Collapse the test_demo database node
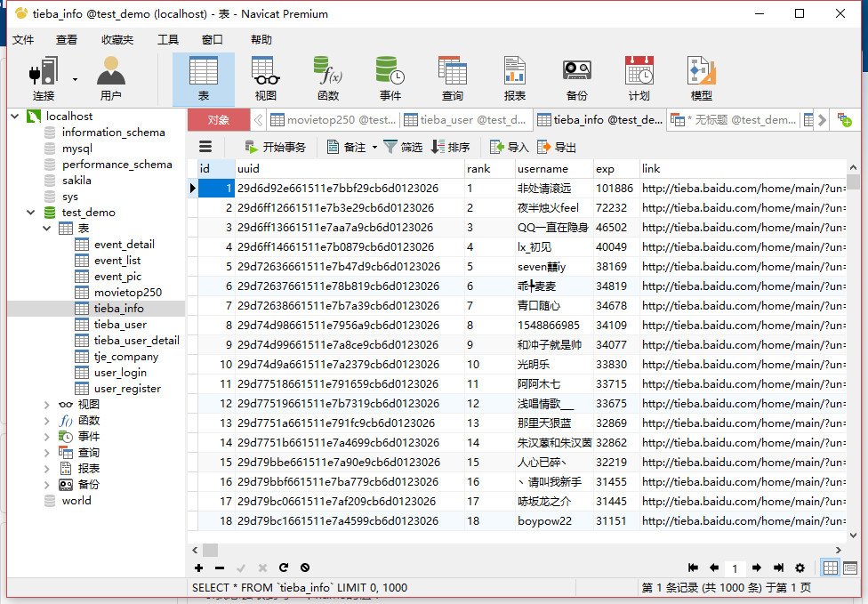Image resolution: width=868 pixels, height=604 pixels. coord(31,212)
